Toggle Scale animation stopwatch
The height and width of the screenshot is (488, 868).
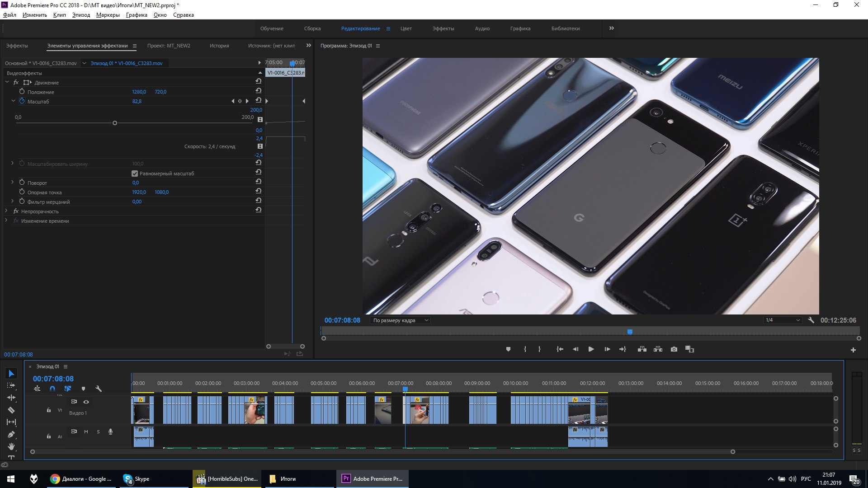click(22, 101)
